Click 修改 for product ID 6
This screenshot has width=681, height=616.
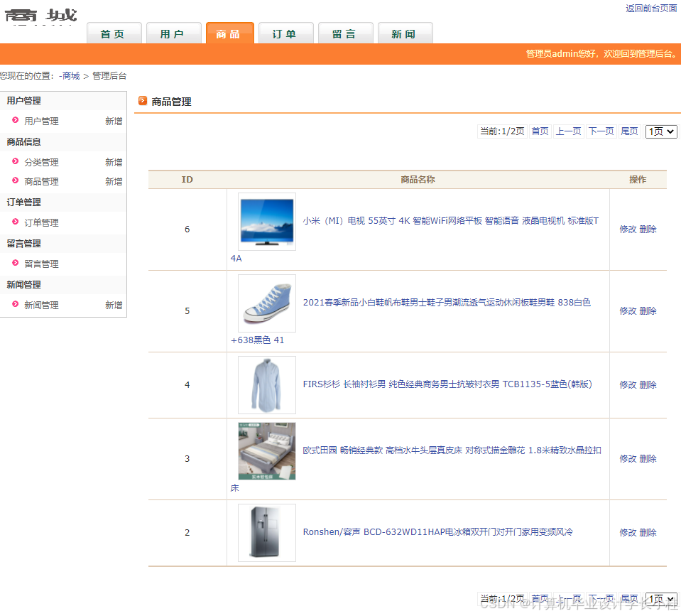pos(628,229)
